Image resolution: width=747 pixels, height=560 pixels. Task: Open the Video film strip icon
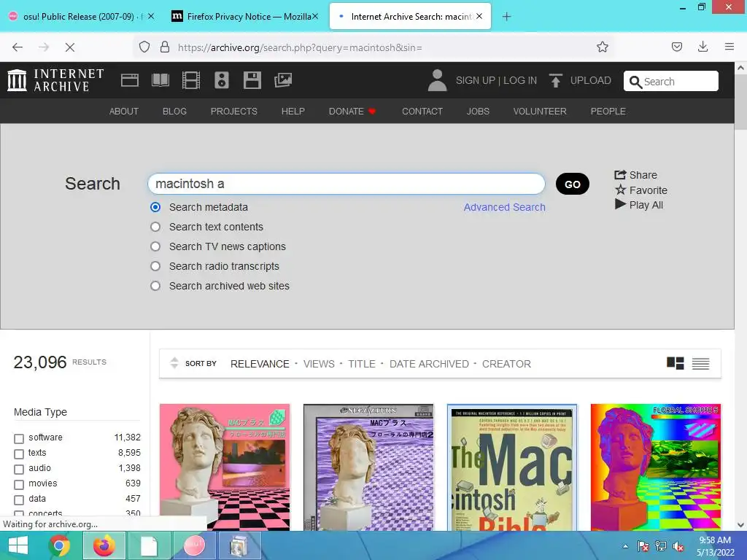click(x=191, y=80)
